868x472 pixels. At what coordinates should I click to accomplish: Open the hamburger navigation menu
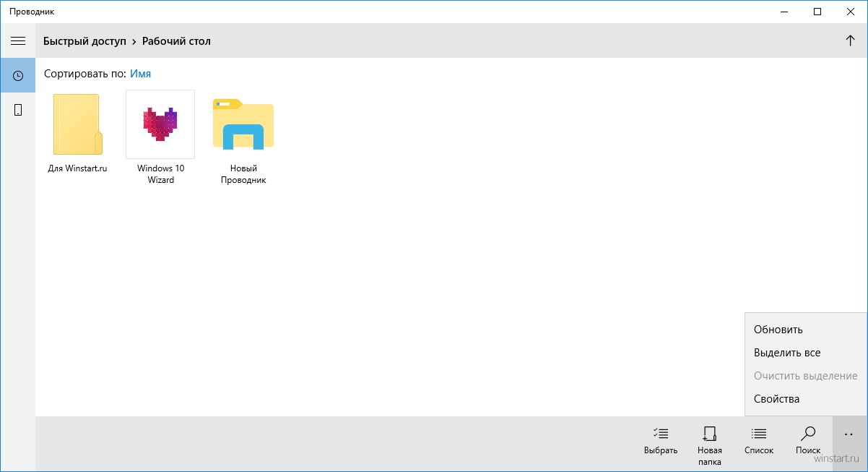[x=17, y=40]
